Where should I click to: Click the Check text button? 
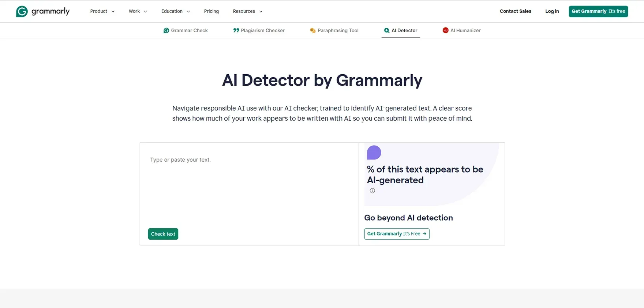(163, 234)
